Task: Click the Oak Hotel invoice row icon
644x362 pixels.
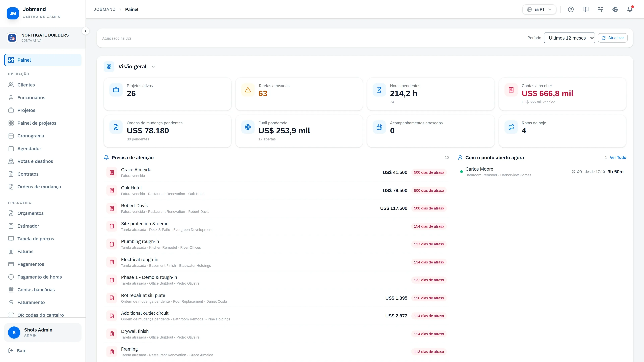Action: coord(112,190)
